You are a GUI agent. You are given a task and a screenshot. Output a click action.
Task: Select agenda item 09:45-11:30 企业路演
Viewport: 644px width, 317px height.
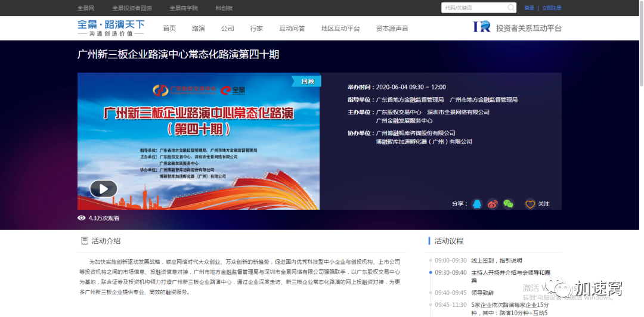[x=492, y=309]
